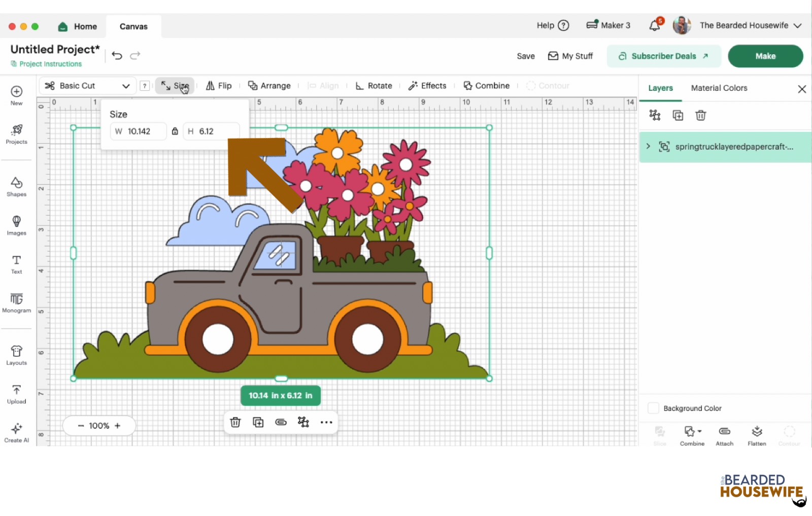
Task: Open the Images library icon
Action: click(16, 225)
